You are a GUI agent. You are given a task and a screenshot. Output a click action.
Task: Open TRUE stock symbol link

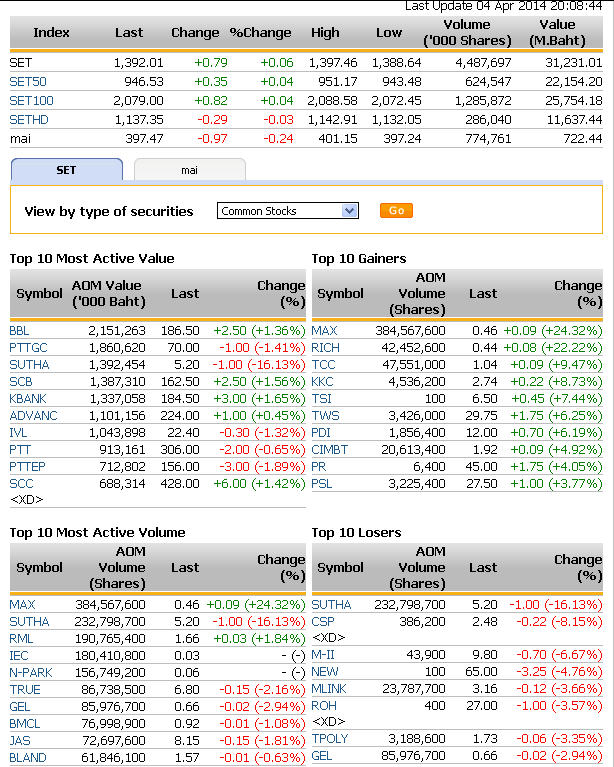click(x=24, y=689)
